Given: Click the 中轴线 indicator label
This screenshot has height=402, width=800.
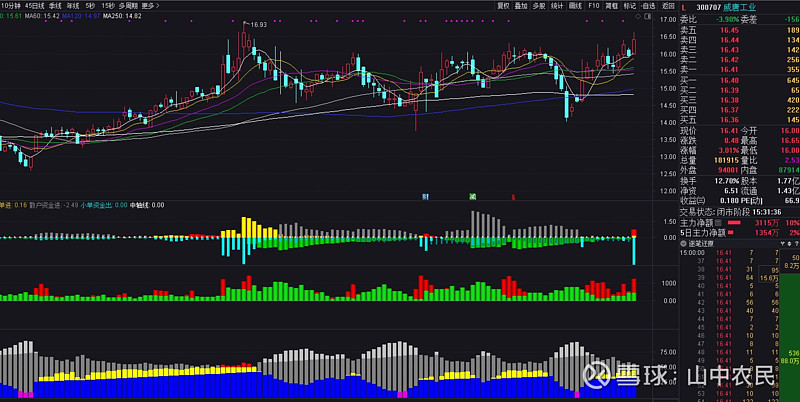Looking at the screenshot, I should (x=147, y=205).
